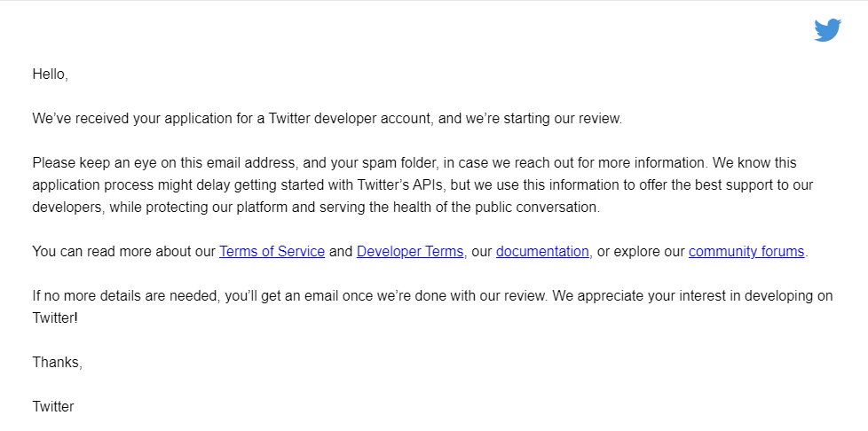Screen dimensions: 868x431
Task: Click the line starting 'developers, while protecting'
Action: click(316, 207)
